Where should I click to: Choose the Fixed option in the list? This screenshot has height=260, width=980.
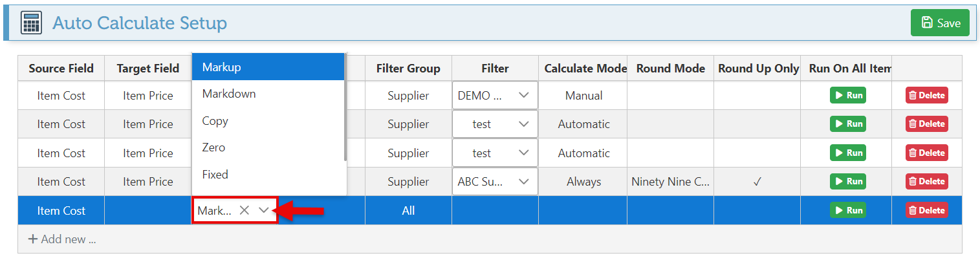click(268, 175)
